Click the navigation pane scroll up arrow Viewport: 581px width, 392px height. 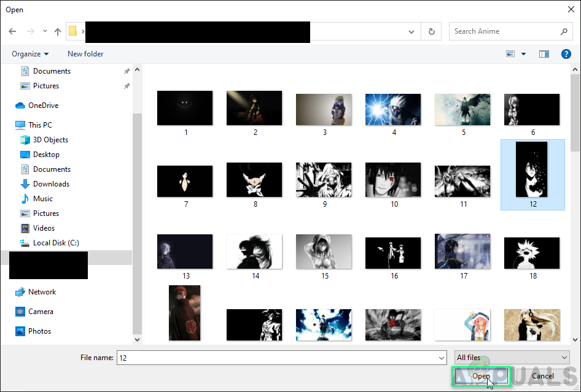click(x=137, y=69)
